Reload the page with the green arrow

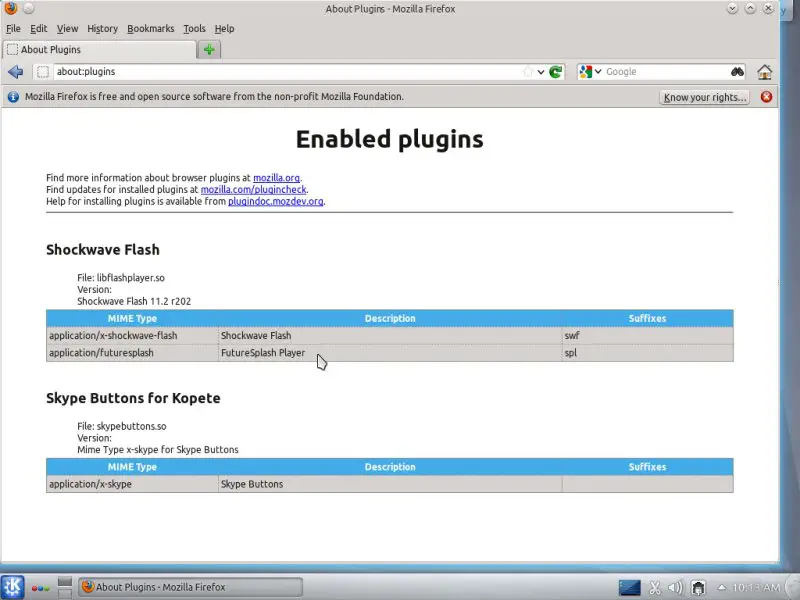(556, 72)
